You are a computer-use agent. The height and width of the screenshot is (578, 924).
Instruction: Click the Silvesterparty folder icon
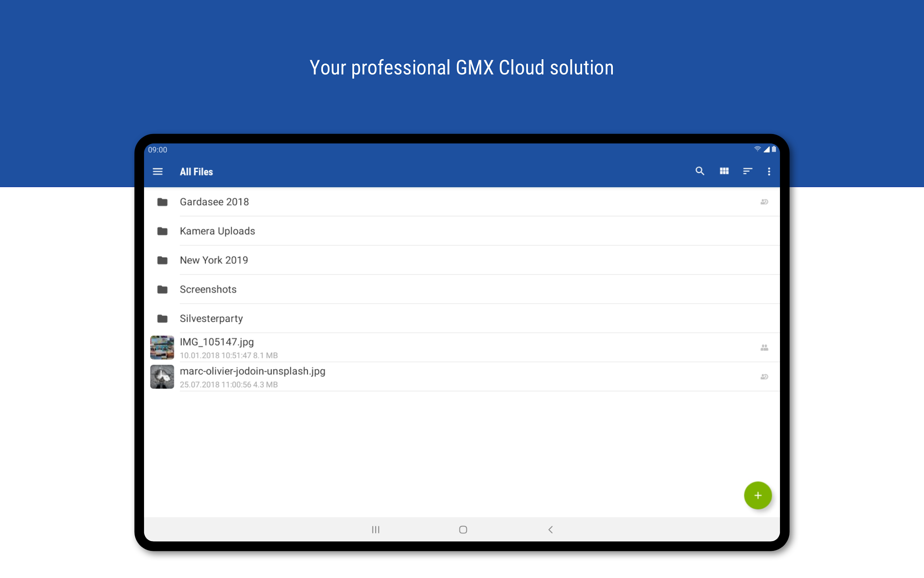pyautogui.click(x=162, y=318)
